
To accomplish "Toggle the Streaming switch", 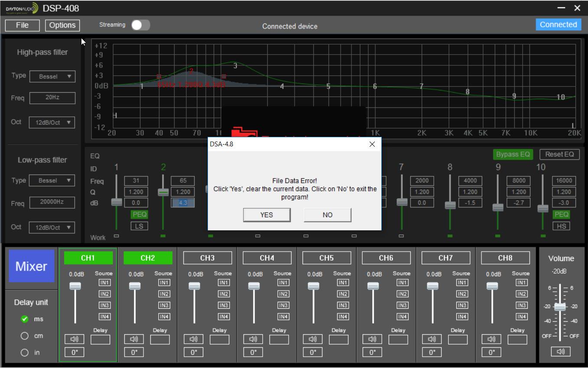I will pos(140,25).
